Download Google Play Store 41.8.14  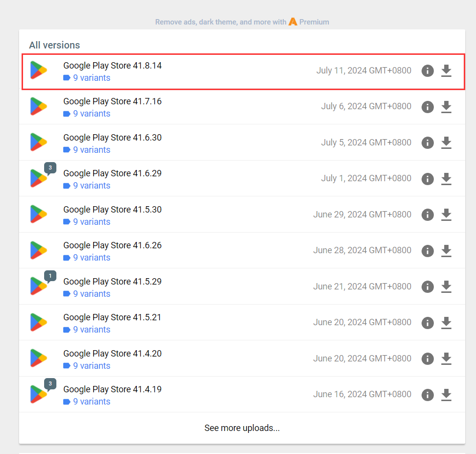tap(446, 71)
